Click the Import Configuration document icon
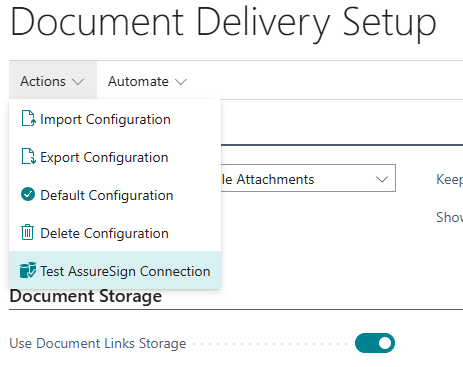 28,119
